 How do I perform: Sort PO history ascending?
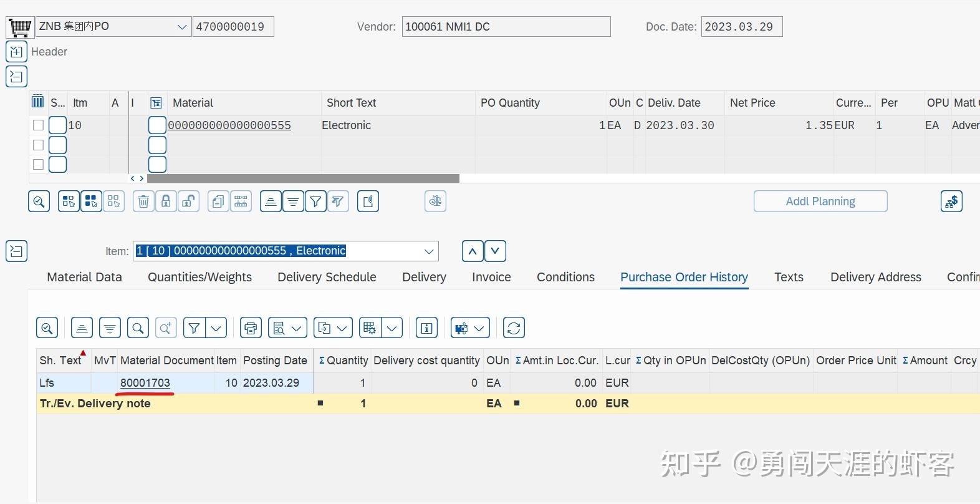pyautogui.click(x=82, y=328)
